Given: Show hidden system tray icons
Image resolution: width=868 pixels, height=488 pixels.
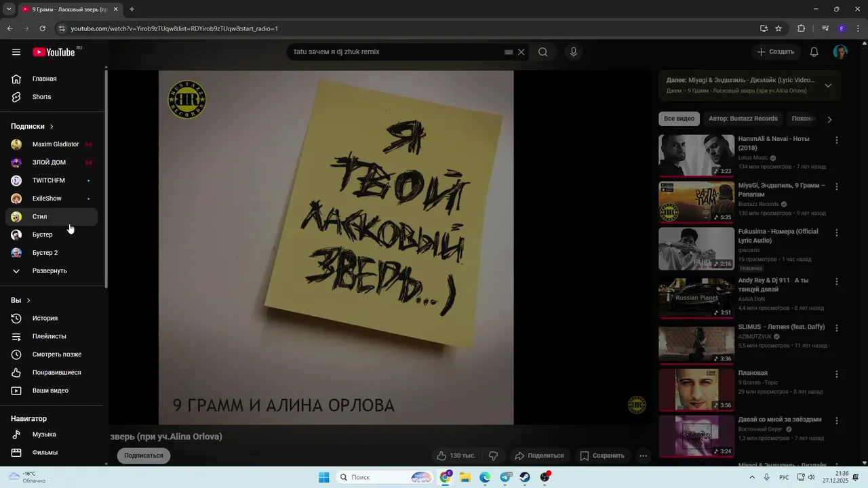Looking at the screenshot, I should (752, 477).
